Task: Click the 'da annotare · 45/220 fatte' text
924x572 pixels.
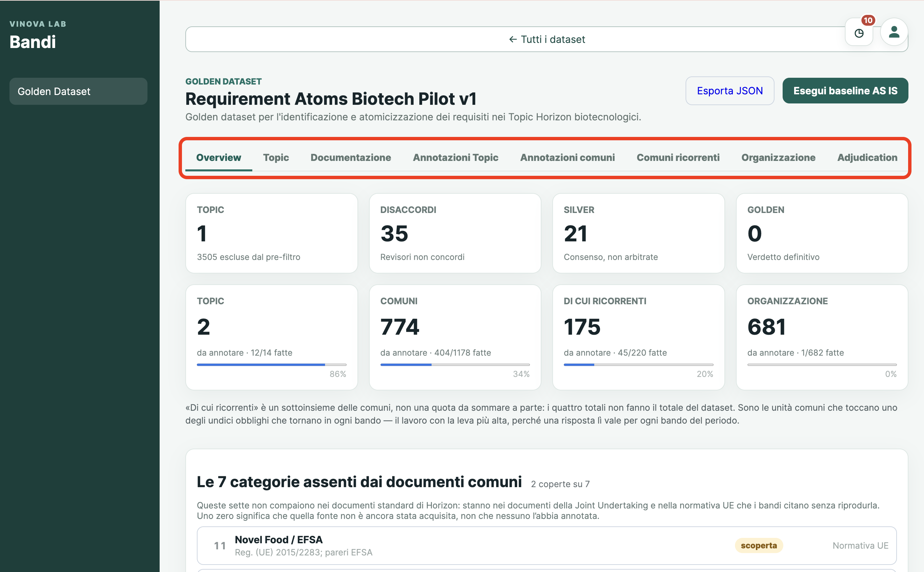Action: pyautogui.click(x=615, y=352)
